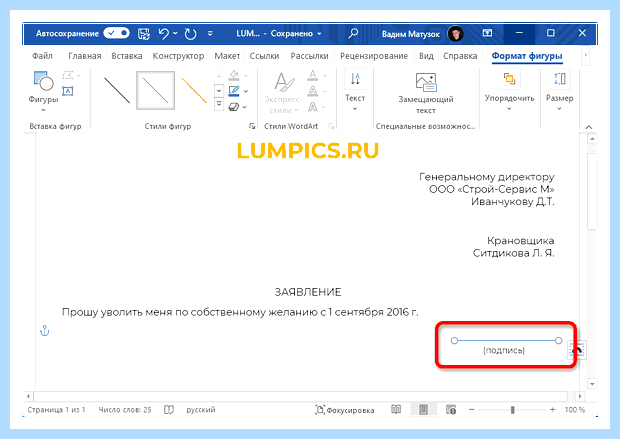Screen dimensions: 620x439
Task: Select the Формат фигуры tab
Action: pyautogui.click(x=527, y=56)
